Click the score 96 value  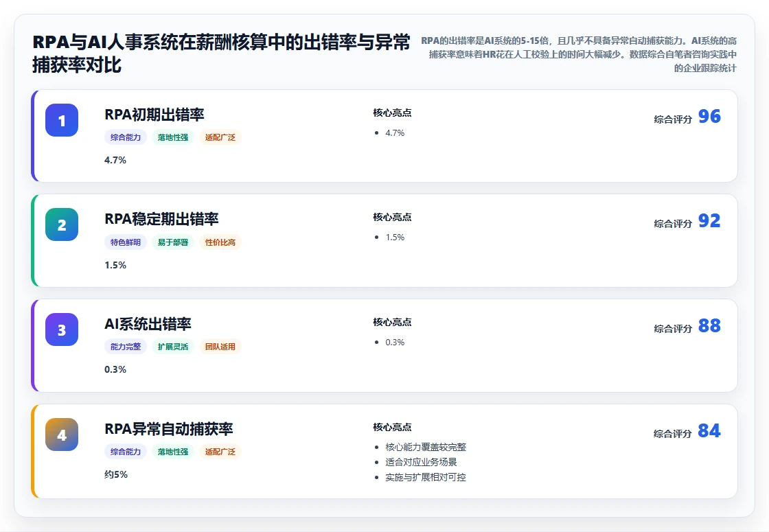[x=709, y=116]
